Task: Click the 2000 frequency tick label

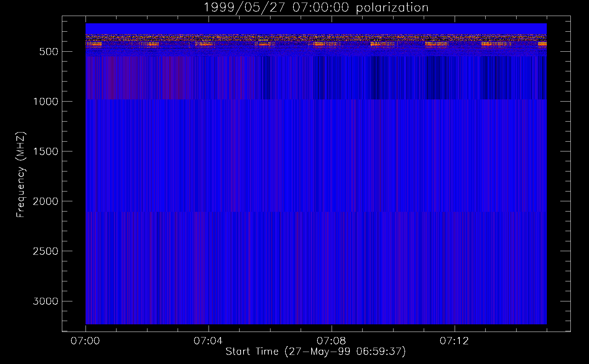Action: [x=46, y=201]
